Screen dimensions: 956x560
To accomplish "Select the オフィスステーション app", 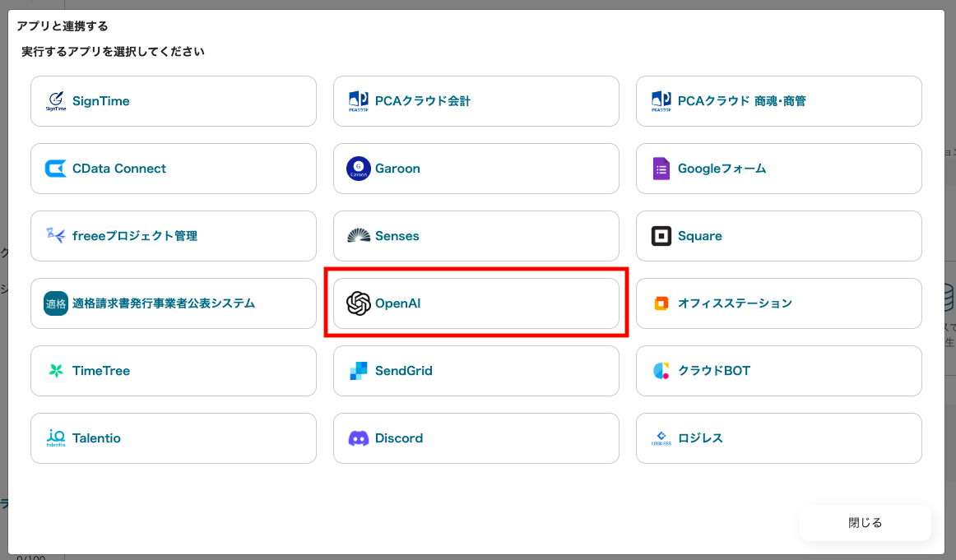I will click(x=778, y=303).
